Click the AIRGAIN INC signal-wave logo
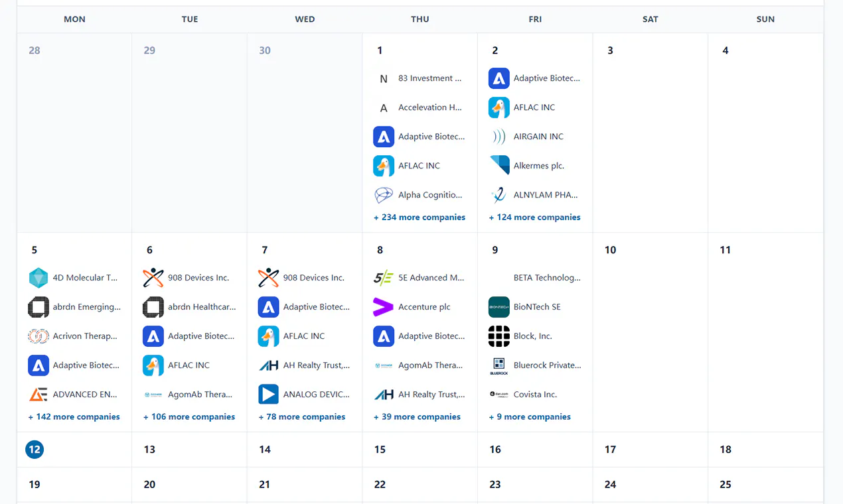The width and height of the screenshot is (843, 504). [498, 137]
